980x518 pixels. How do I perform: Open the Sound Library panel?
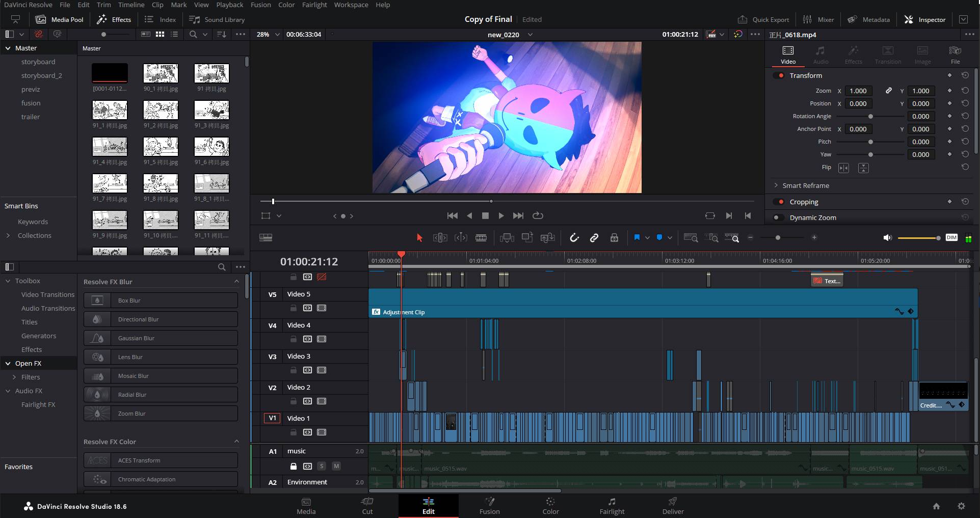[x=217, y=19]
